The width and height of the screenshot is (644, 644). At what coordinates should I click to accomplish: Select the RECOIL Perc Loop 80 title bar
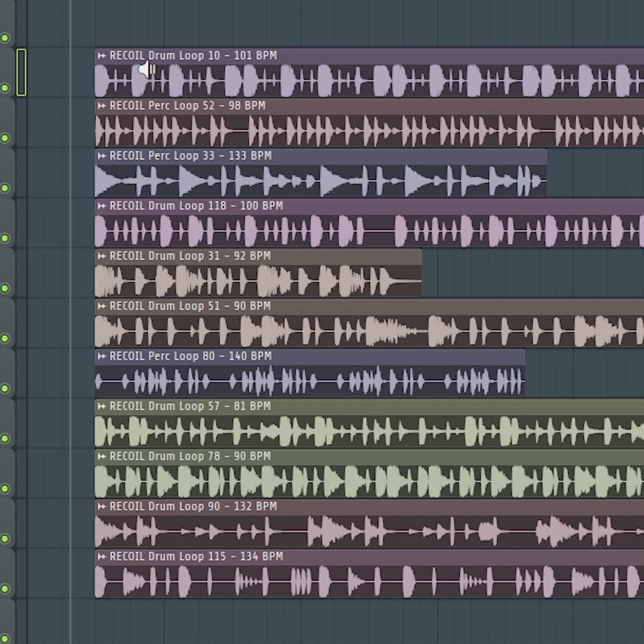point(309,356)
